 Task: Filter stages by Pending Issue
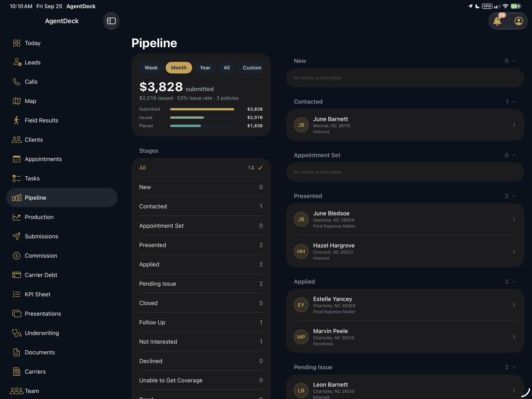click(201, 284)
